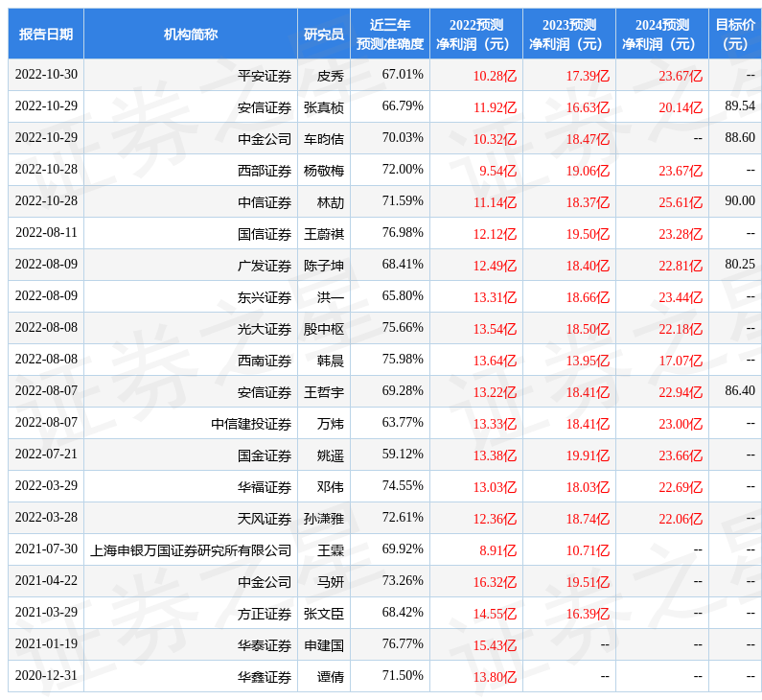
Task: Click 16.32亿 profit forecast
Action: coord(495,581)
